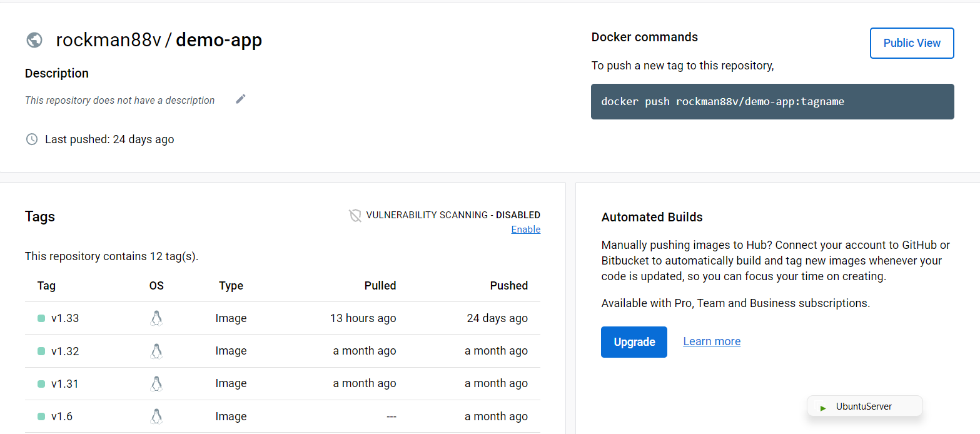Click the green play icon on UbuntuServer
The image size is (980, 434).
click(x=823, y=407)
